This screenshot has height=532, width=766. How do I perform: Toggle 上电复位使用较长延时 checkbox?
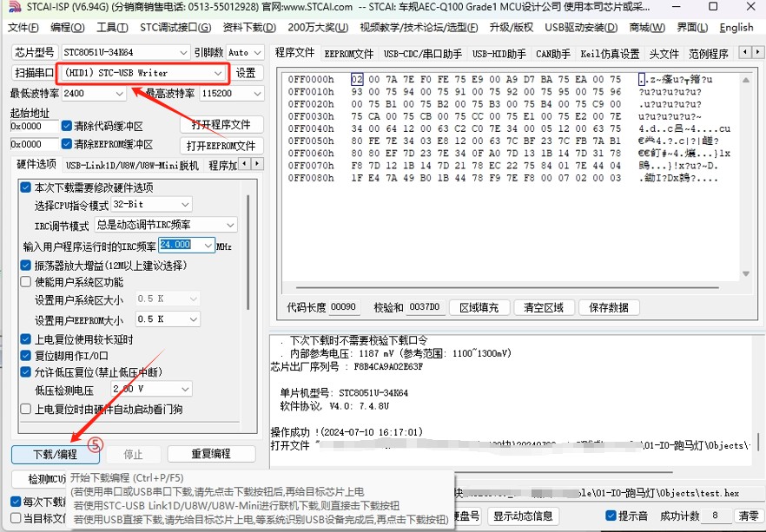pyautogui.click(x=26, y=339)
